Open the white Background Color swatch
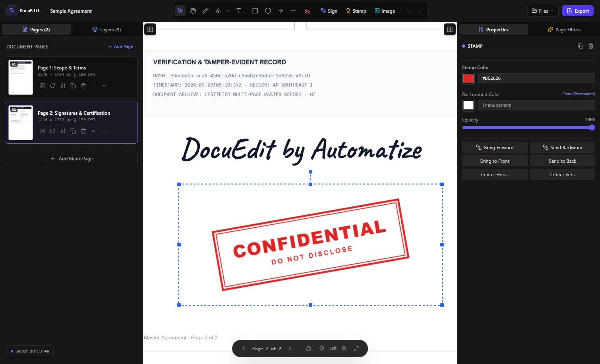This screenshot has width=600, height=364. point(468,105)
